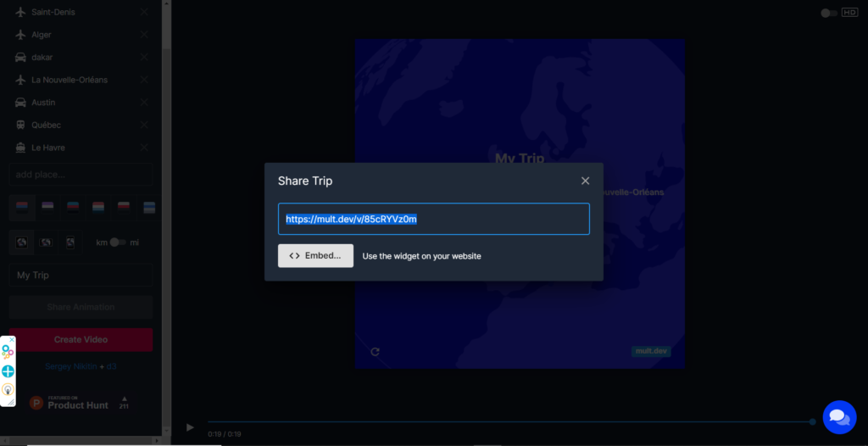Screen dimensions: 868x446
Task: Close the Share Trip dialog
Action: click(585, 181)
